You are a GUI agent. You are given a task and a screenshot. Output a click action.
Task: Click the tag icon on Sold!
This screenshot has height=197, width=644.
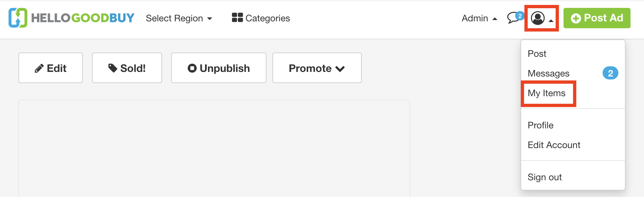pyautogui.click(x=113, y=68)
